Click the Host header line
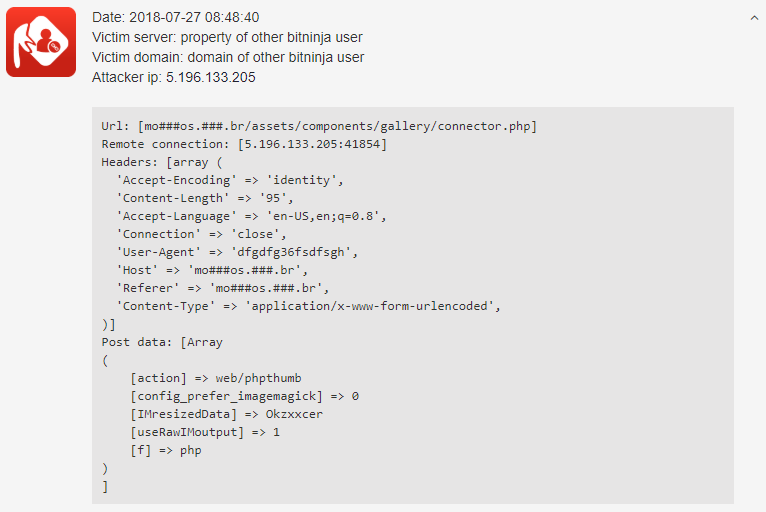Image resolution: width=766 pixels, height=512 pixels. 212,271
